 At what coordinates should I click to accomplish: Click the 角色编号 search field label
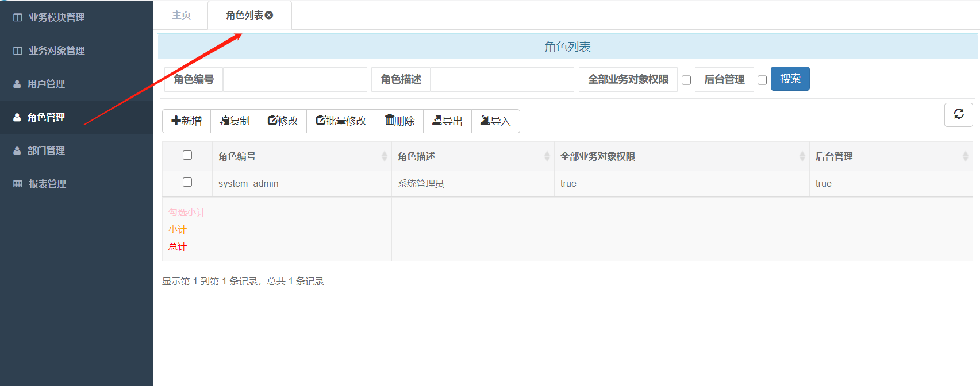[x=194, y=79]
